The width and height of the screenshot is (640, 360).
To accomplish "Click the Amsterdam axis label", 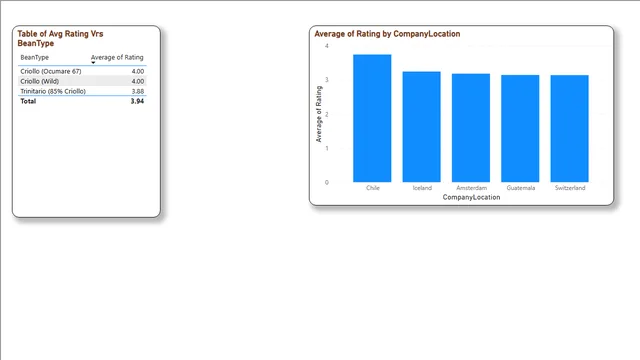I will pyautogui.click(x=471, y=188).
